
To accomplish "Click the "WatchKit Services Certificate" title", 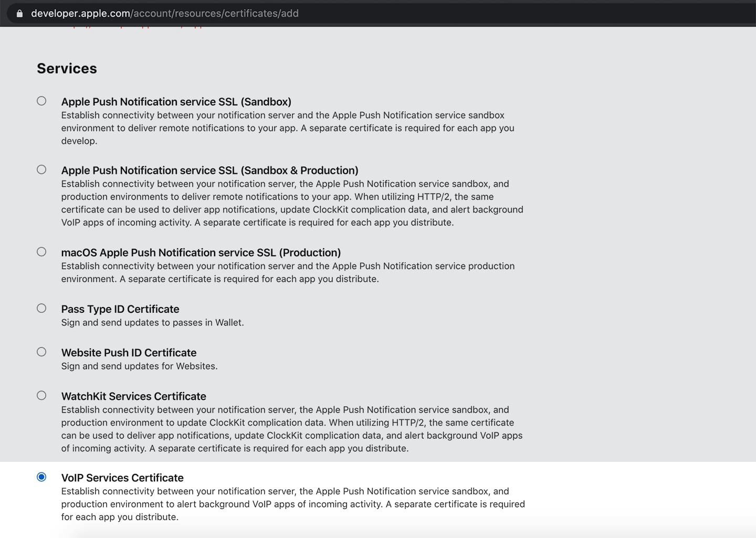I will click(x=133, y=396).
